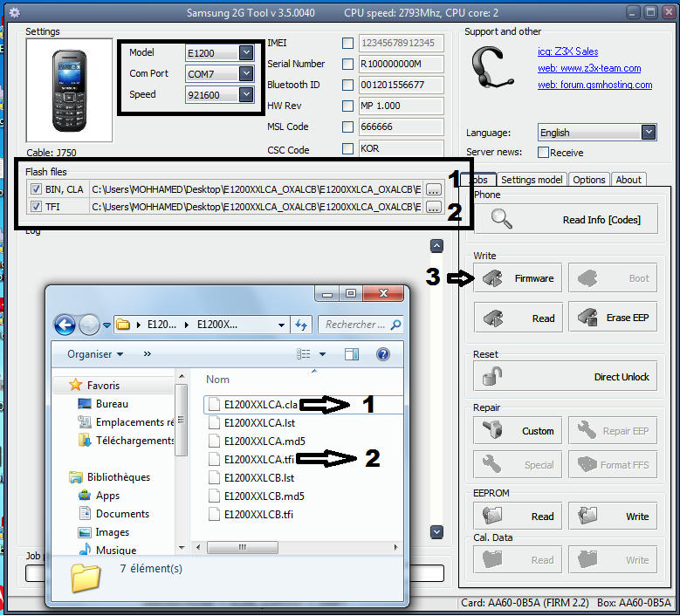Toggle the Server news Receive checkbox

543,153
